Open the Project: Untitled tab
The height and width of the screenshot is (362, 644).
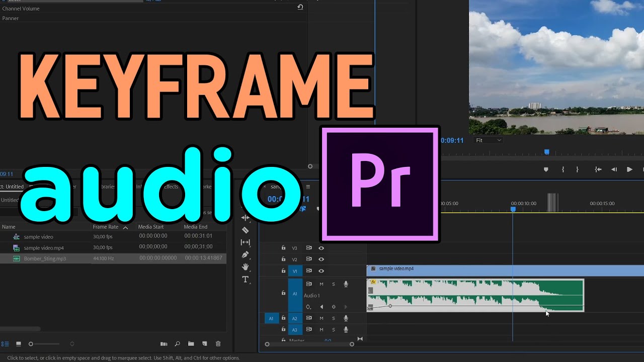[12, 187]
